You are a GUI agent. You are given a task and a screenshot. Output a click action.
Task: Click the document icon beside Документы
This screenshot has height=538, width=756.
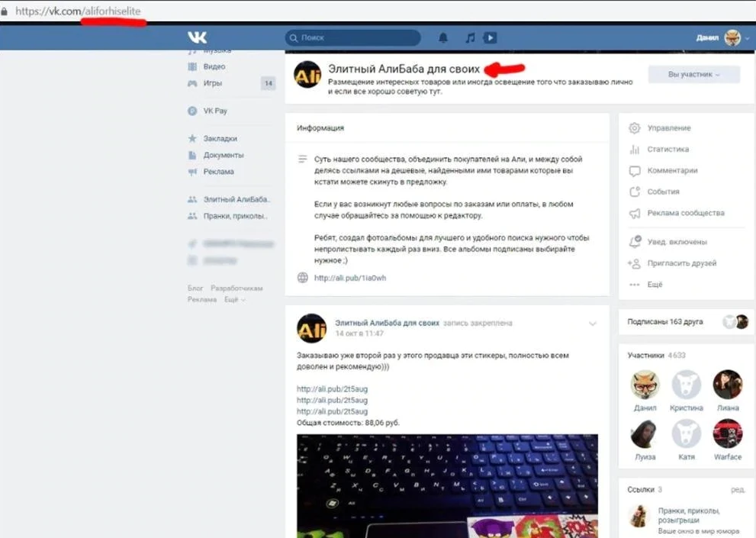192,155
